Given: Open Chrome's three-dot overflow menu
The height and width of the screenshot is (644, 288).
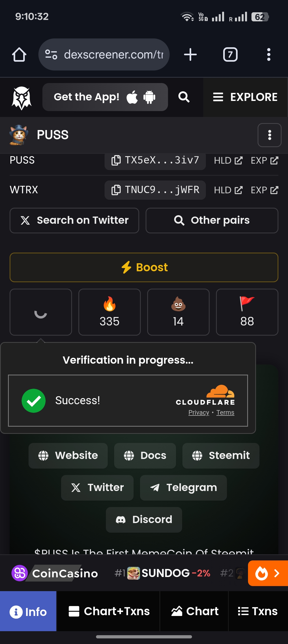Looking at the screenshot, I should tap(269, 54).
